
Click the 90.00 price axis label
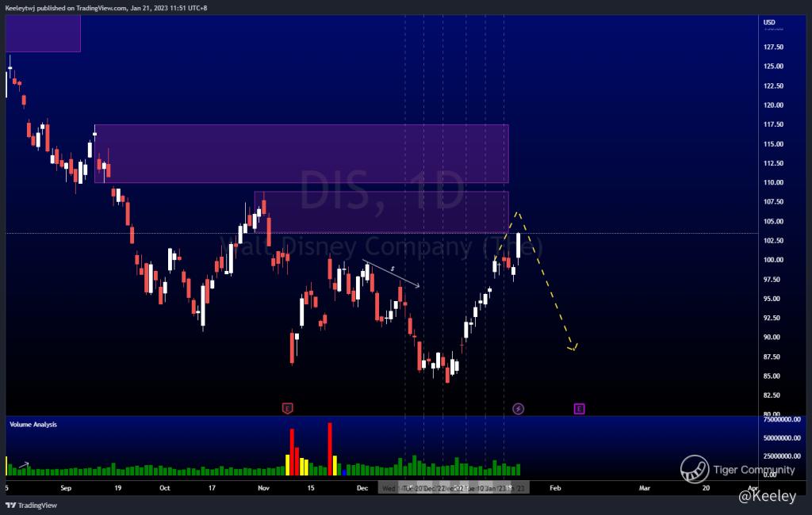(772, 337)
